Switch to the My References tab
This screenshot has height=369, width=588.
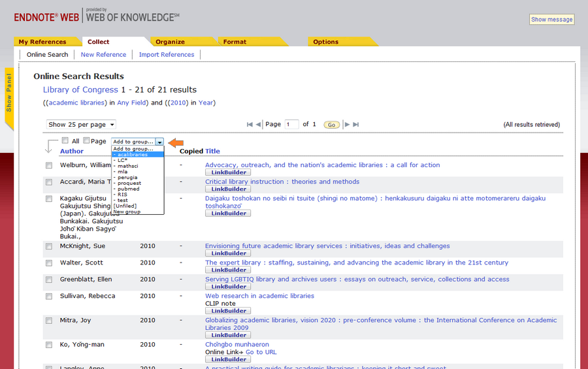[x=42, y=42]
